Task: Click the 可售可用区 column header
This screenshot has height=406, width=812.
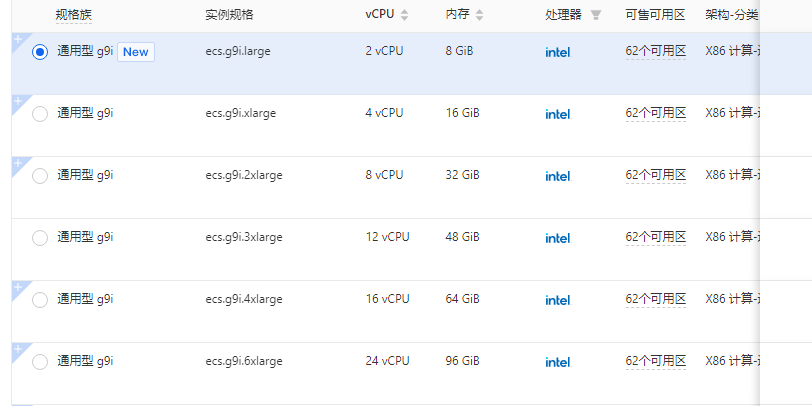Action: pos(655,15)
